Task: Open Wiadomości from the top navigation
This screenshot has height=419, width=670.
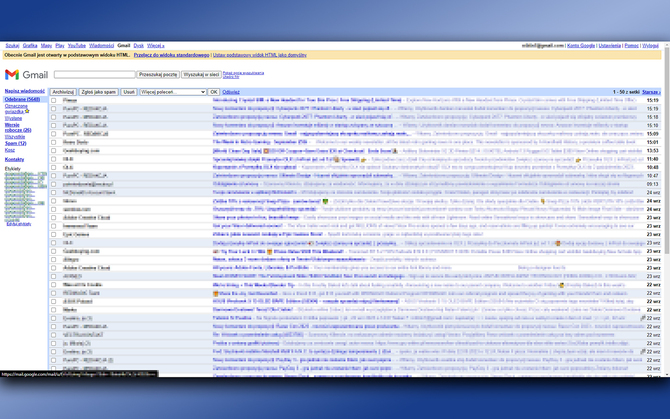Action: tap(101, 46)
